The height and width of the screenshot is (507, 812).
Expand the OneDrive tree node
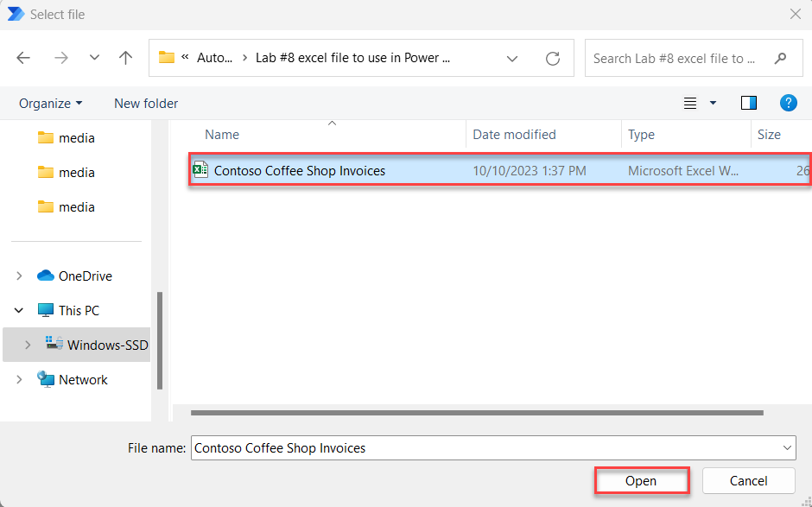tap(19, 276)
